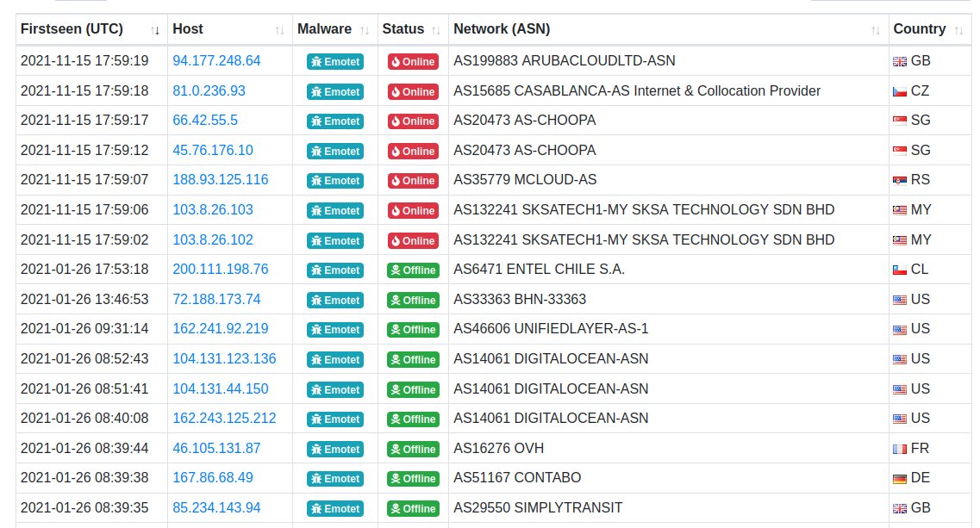The height and width of the screenshot is (528, 980).
Task: Visit host link 85.234.143.94
Action: click(x=216, y=507)
